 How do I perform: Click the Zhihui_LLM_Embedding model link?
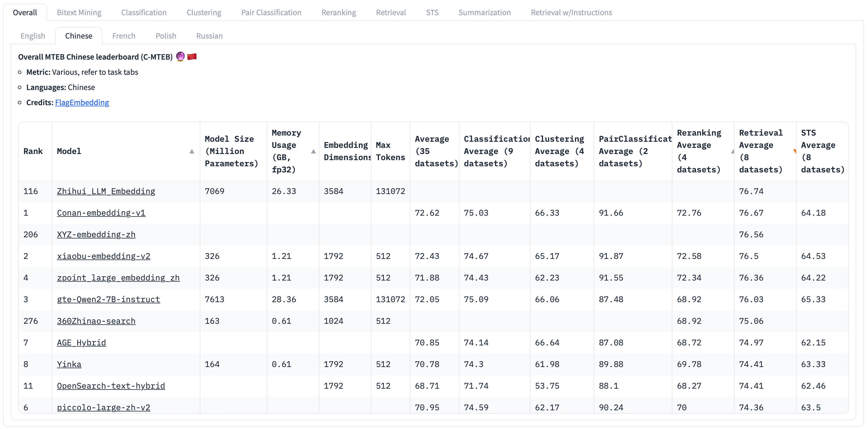(106, 191)
